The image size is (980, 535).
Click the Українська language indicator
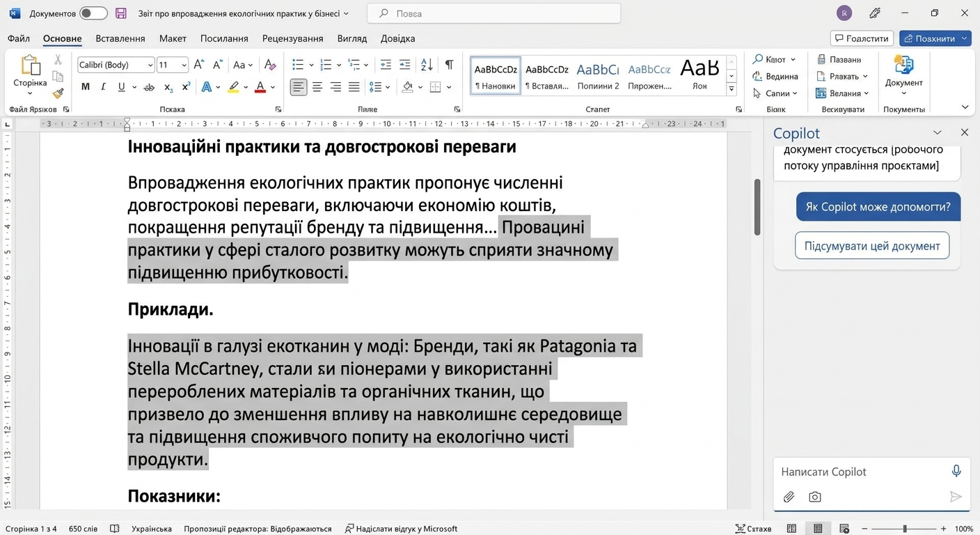152,529
